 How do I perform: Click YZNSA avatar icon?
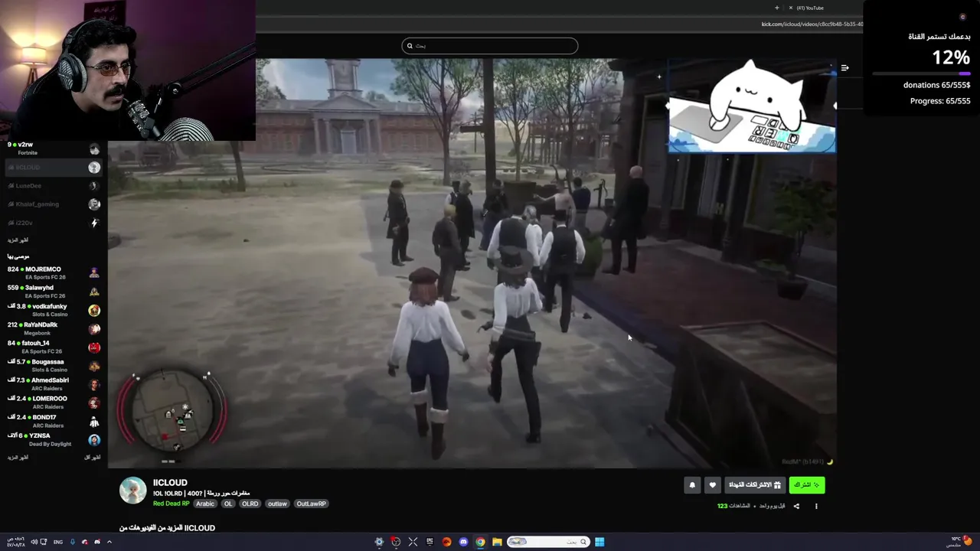pos(94,439)
